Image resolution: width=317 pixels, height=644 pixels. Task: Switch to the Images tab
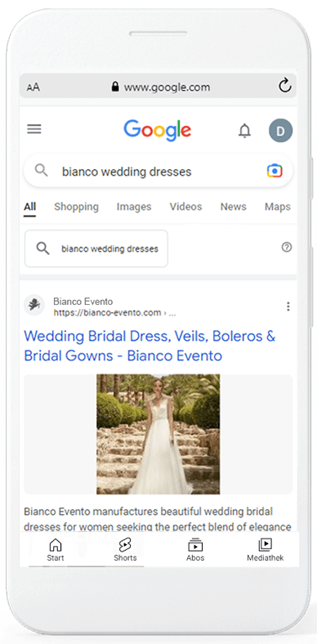tap(134, 207)
